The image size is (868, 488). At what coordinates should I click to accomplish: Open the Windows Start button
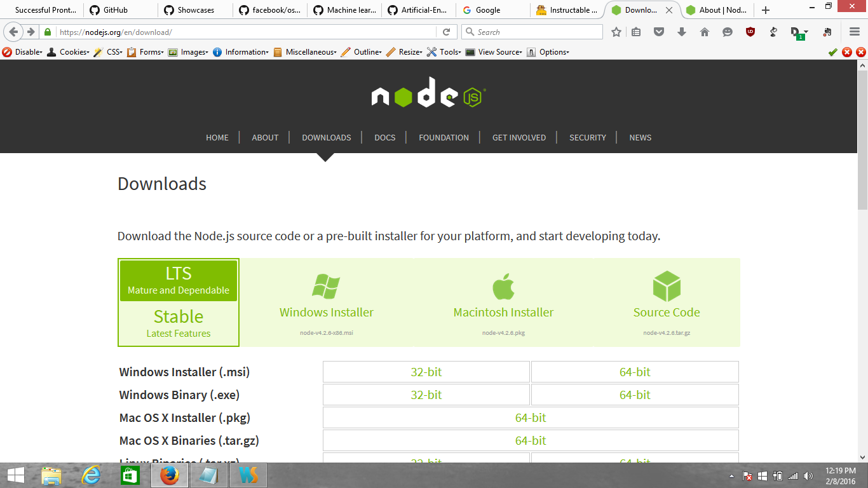tap(15, 475)
